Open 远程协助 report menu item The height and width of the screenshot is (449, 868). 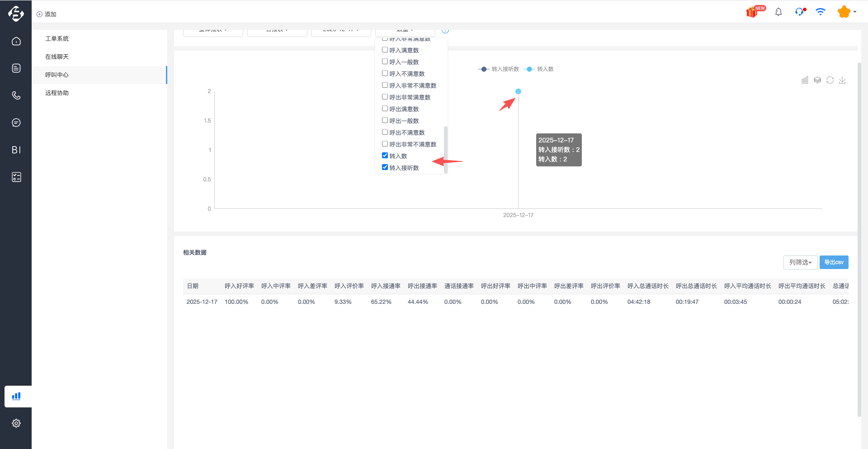point(57,93)
